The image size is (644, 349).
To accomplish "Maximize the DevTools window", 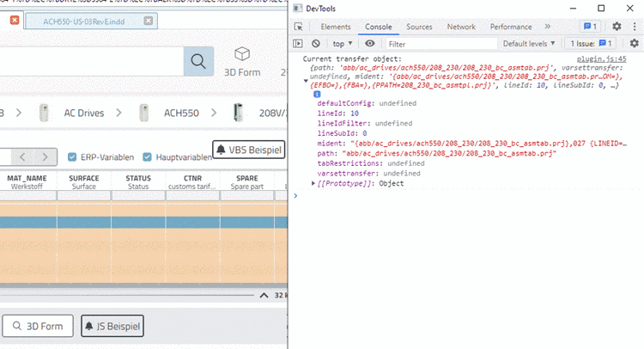I will (601, 9).
